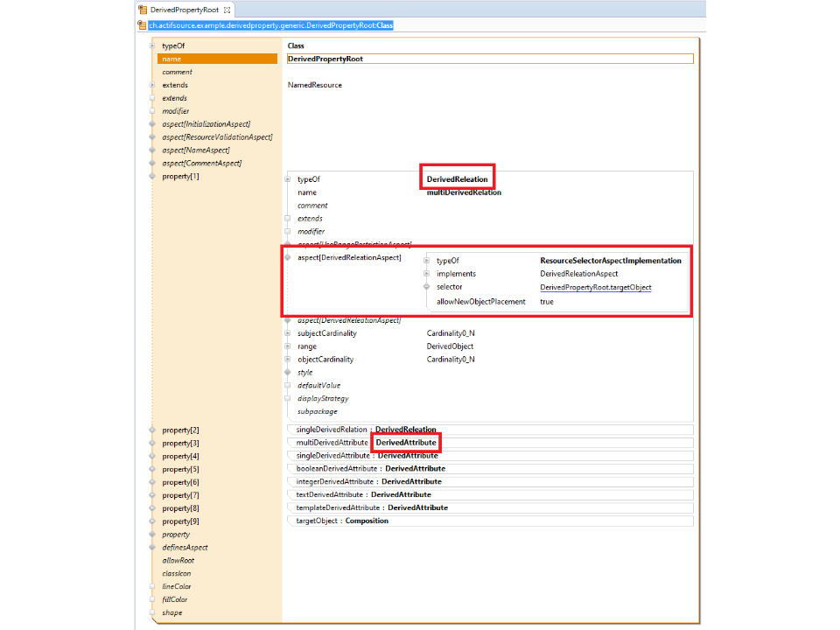The height and width of the screenshot is (630, 840).
Task: Expand the range row for DerivedObject
Action: coord(287,346)
